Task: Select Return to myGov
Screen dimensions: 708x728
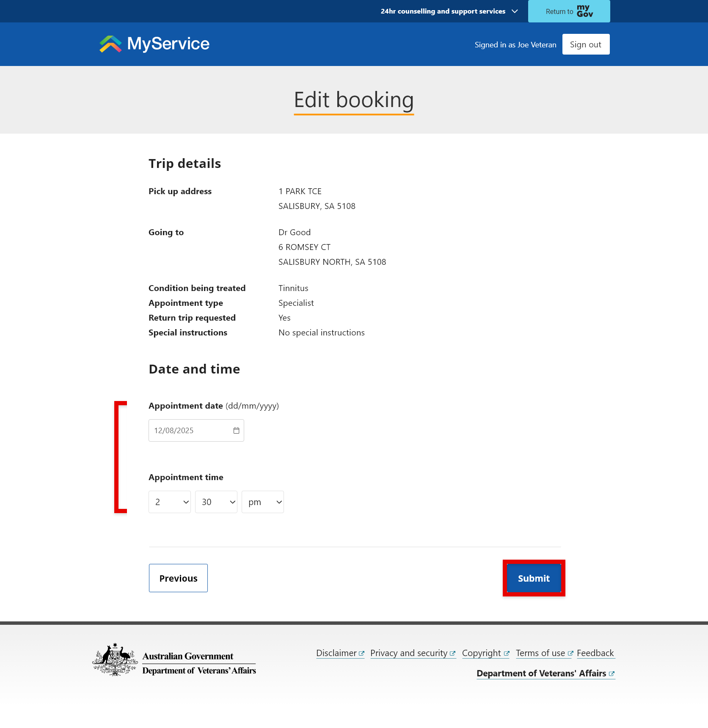Action: [x=568, y=11]
